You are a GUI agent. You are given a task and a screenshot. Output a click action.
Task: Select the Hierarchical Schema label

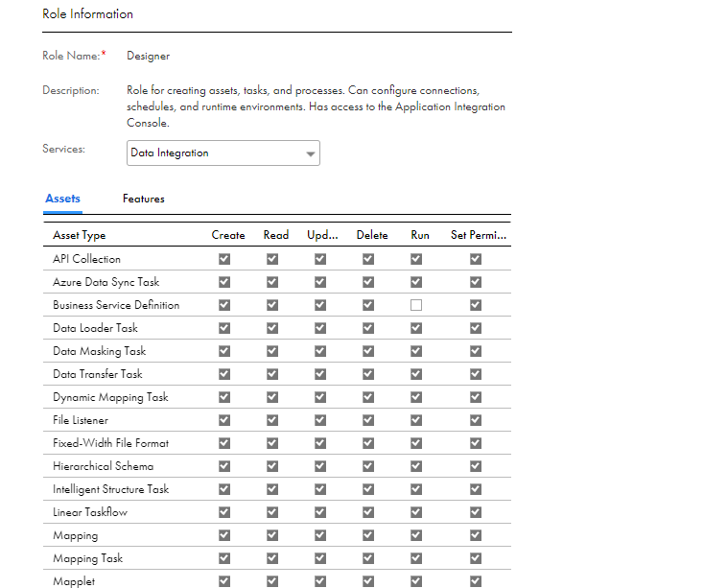(103, 466)
